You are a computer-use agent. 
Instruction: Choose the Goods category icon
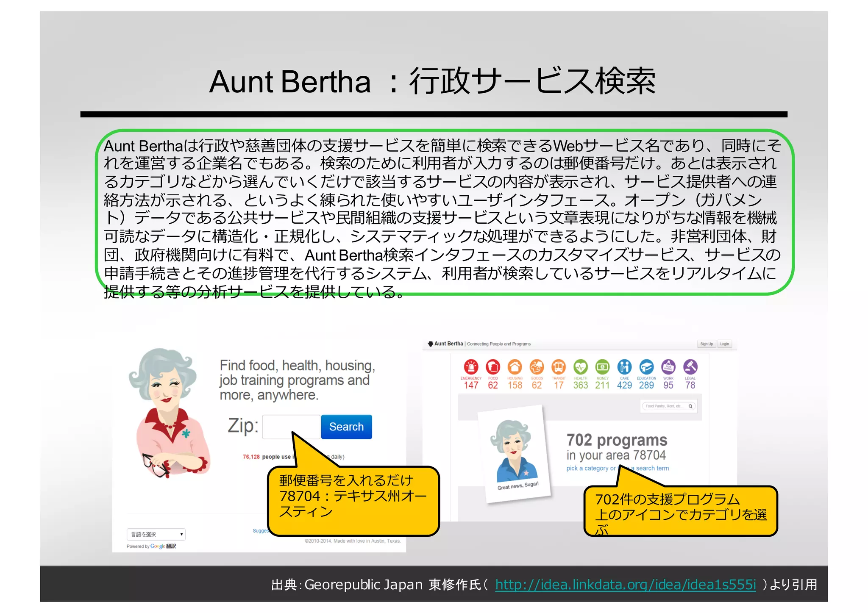click(x=537, y=367)
